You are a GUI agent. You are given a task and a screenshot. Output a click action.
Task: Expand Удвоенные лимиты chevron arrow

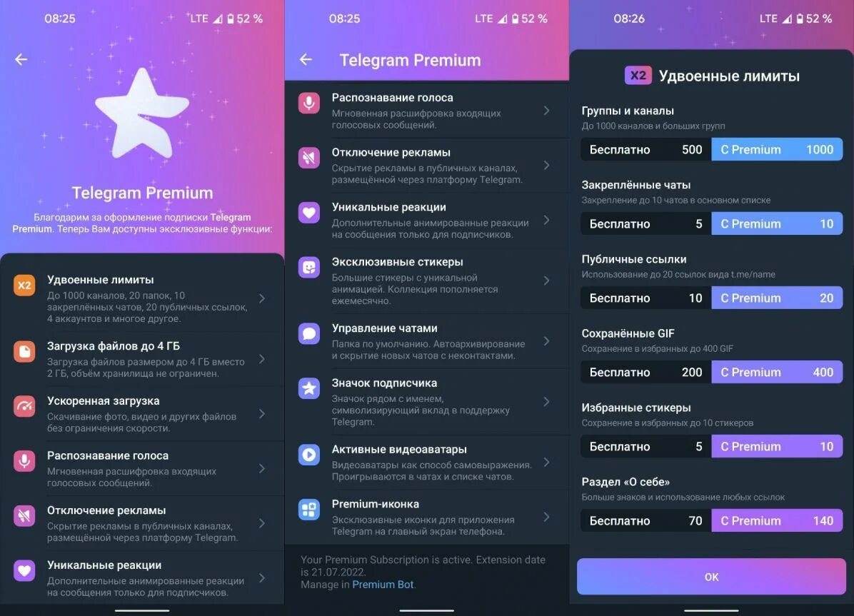(262, 298)
